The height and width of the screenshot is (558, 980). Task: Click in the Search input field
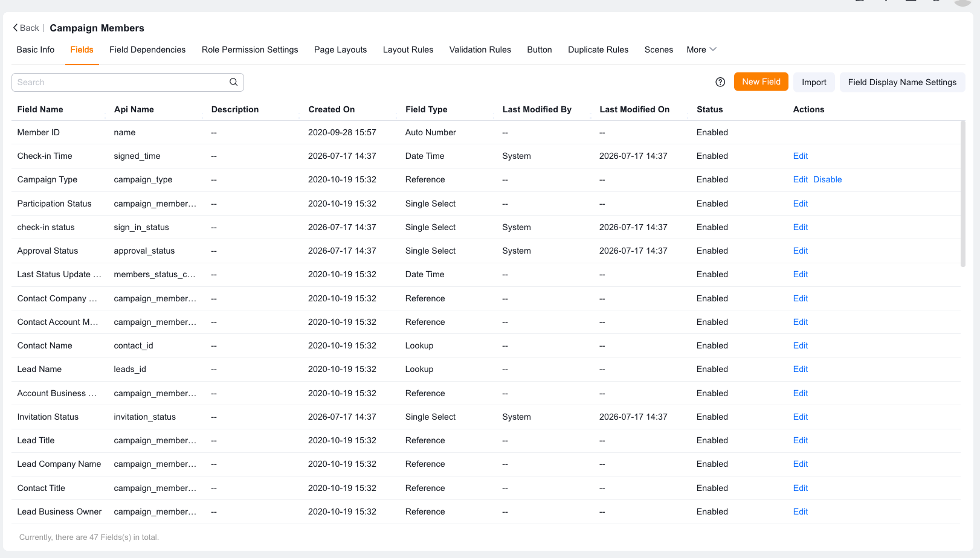tap(121, 82)
